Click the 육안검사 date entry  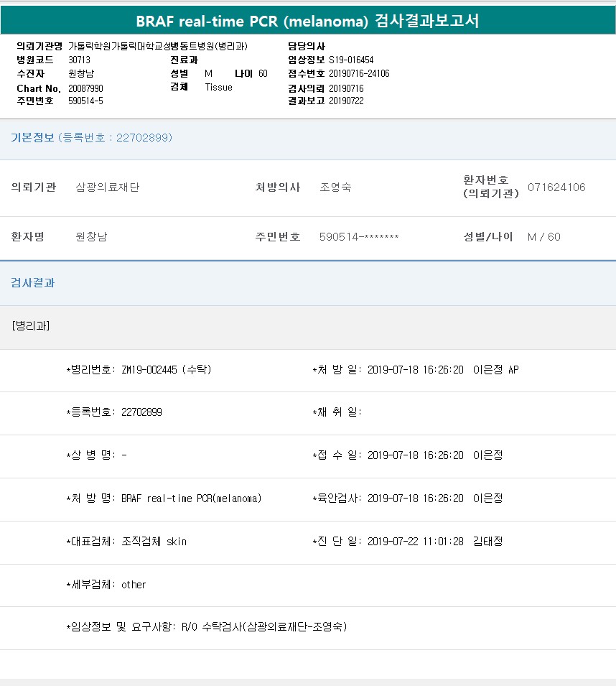415,499
